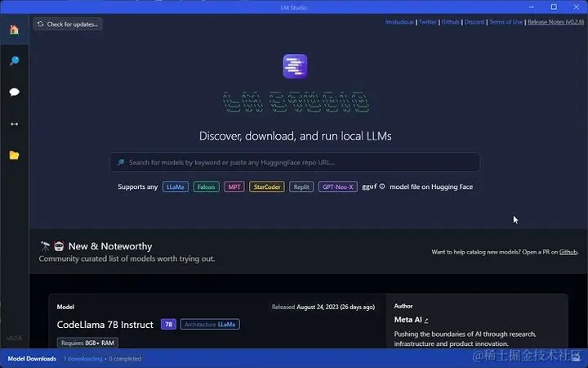Open the Discord link
588x368 pixels.
pos(474,22)
